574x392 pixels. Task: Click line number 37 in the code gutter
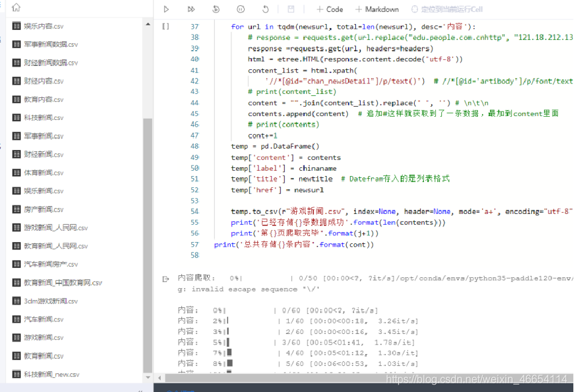(x=195, y=27)
